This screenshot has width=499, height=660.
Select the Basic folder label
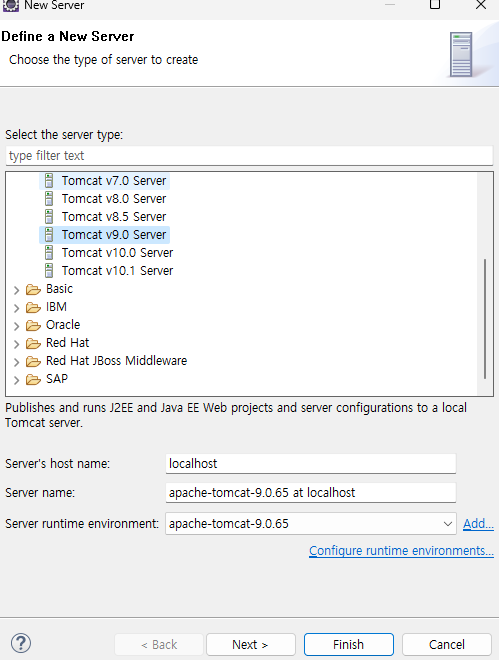click(59, 289)
